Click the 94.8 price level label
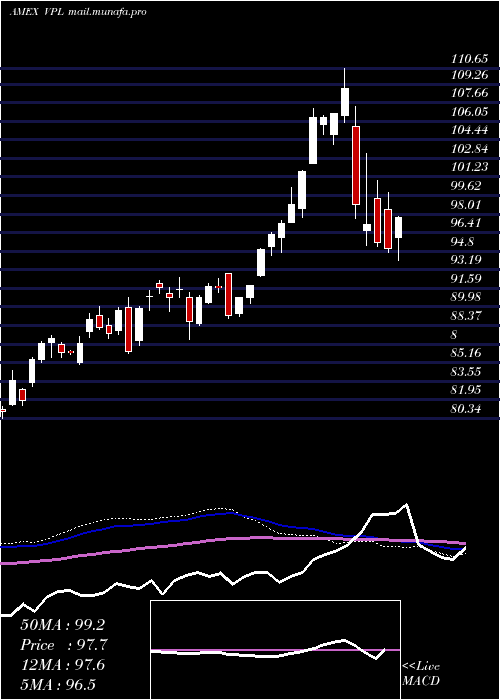The width and height of the screenshot is (500, 700). pos(463,242)
